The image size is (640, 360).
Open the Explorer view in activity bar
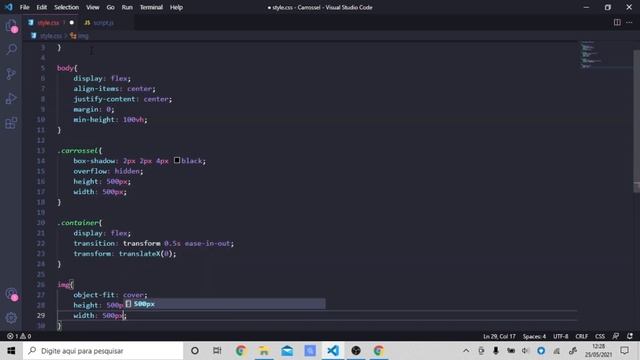click(x=11, y=26)
